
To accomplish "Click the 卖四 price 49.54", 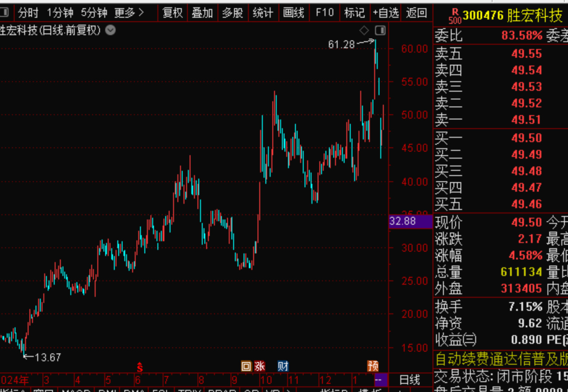I will (526, 70).
